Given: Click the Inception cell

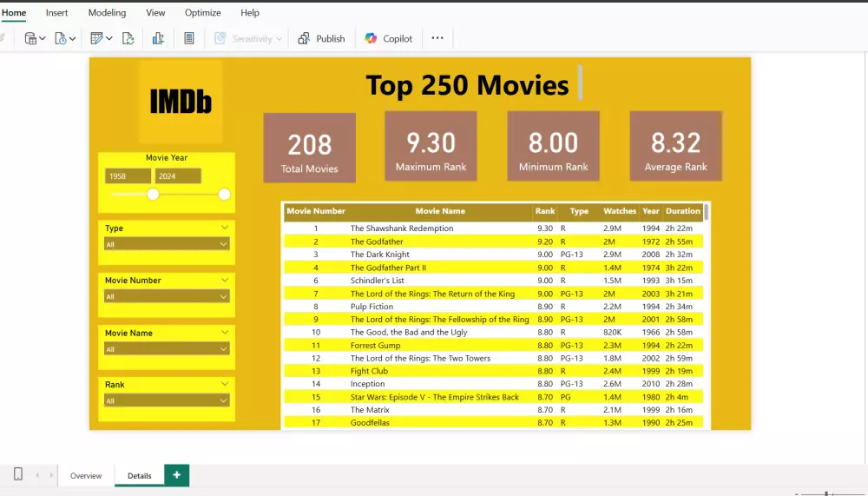Looking at the screenshot, I should [x=367, y=384].
